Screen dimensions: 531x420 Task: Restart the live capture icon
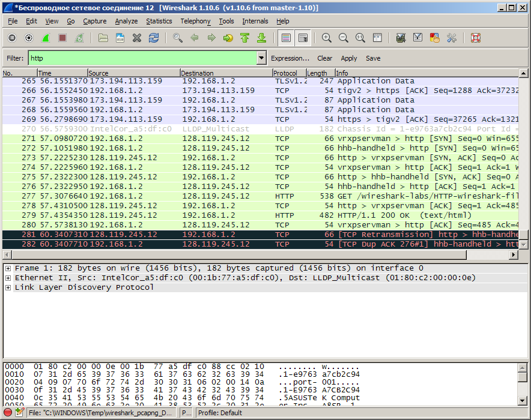pos(79,38)
